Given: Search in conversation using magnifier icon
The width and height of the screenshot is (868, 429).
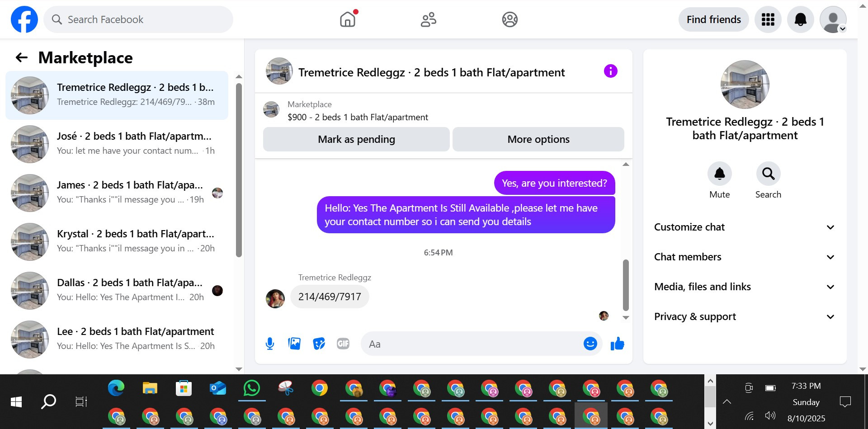Looking at the screenshot, I should click(768, 174).
